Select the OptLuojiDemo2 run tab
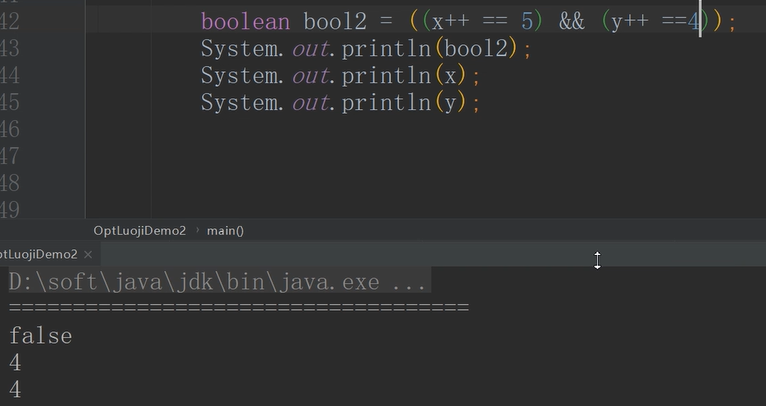Image resolution: width=766 pixels, height=406 pixels. tap(39, 255)
